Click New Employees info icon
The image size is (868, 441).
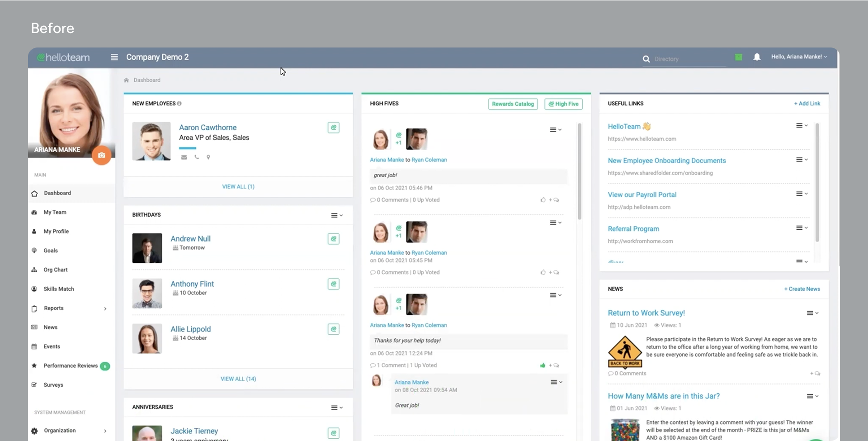click(x=179, y=104)
